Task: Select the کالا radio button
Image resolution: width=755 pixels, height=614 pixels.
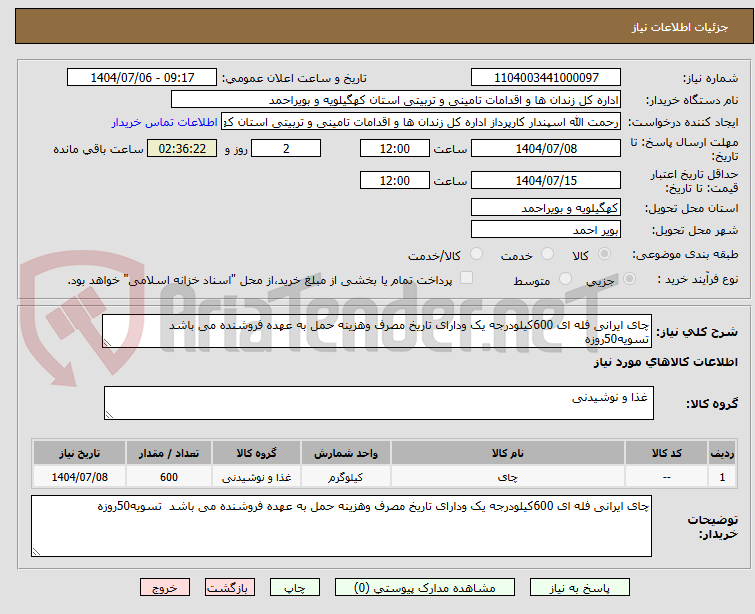Action: tap(604, 254)
